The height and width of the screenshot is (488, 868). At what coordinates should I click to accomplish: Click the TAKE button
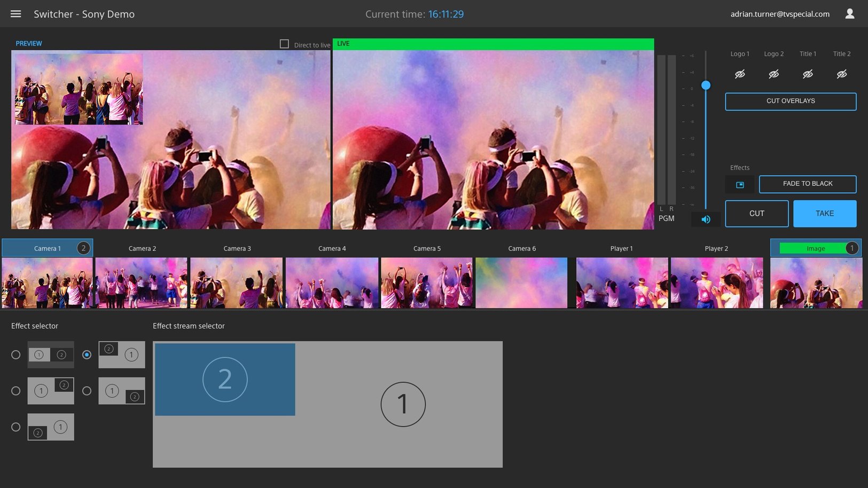824,213
